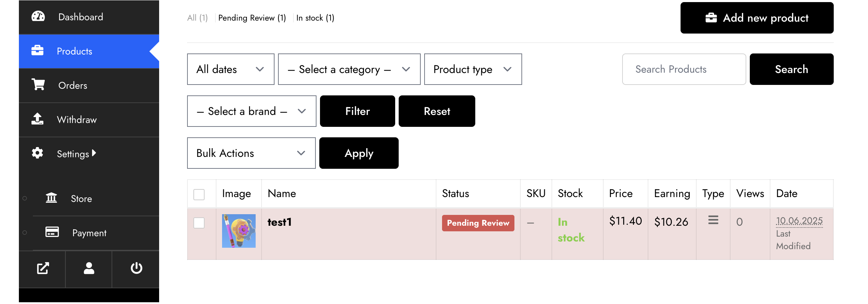
Task: Open Withdraw via the upload icon
Action: click(x=37, y=119)
